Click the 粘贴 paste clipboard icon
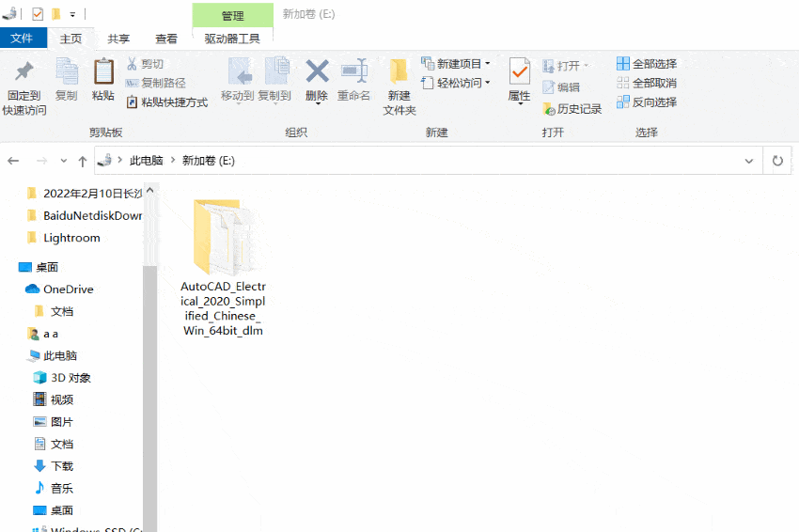Image resolution: width=799 pixels, height=532 pixels. [103, 73]
